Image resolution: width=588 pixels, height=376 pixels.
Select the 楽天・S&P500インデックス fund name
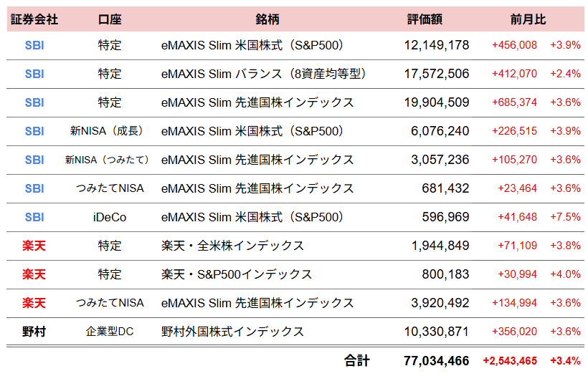[237, 274]
